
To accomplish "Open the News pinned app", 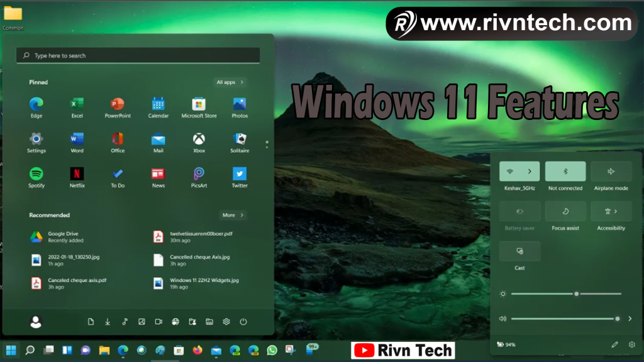I will (x=158, y=177).
